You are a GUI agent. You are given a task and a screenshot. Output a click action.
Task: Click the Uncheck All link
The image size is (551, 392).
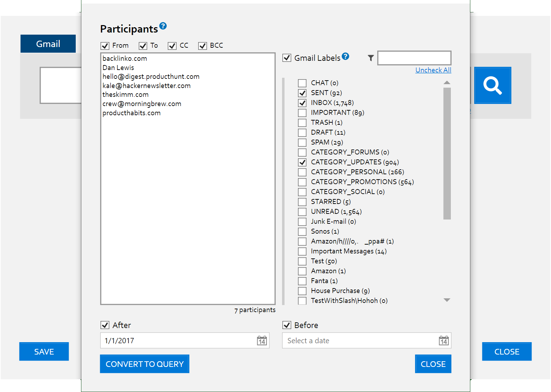pyautogui.click(x=433, y=70)
